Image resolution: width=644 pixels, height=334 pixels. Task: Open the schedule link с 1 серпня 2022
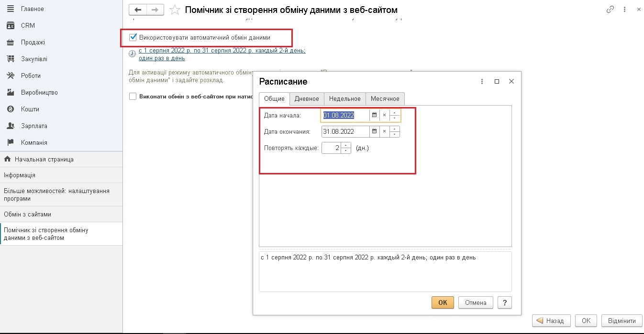pyautogui.click(x=222, y=54)
